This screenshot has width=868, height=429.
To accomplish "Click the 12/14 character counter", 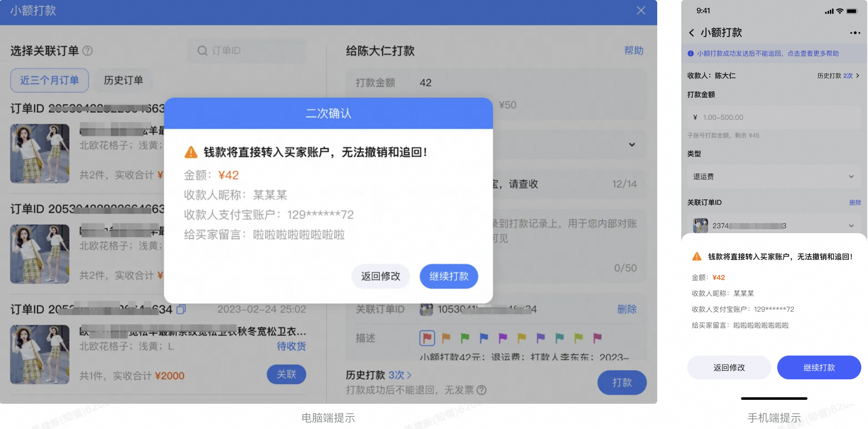I will coord(624,184).
